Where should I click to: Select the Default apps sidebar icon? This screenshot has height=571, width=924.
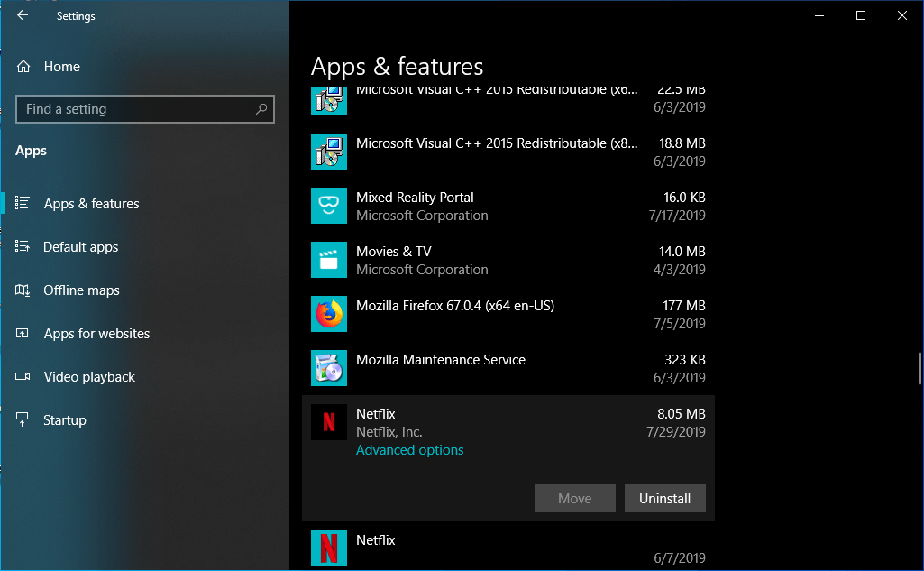click(22, 246)
